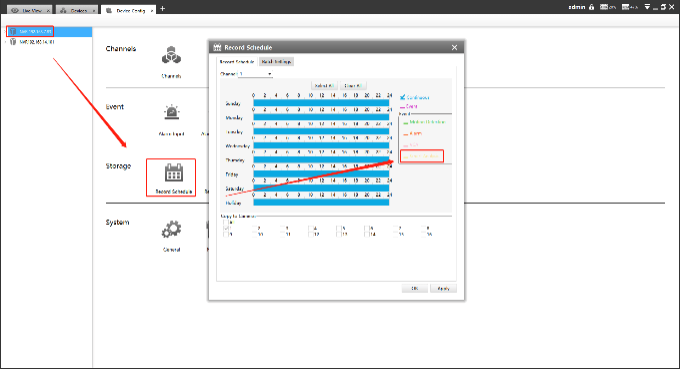Viewport: 680px width, 369px height.
Task: Switch to the second dialog tab
Action: (x=276, y=62)
